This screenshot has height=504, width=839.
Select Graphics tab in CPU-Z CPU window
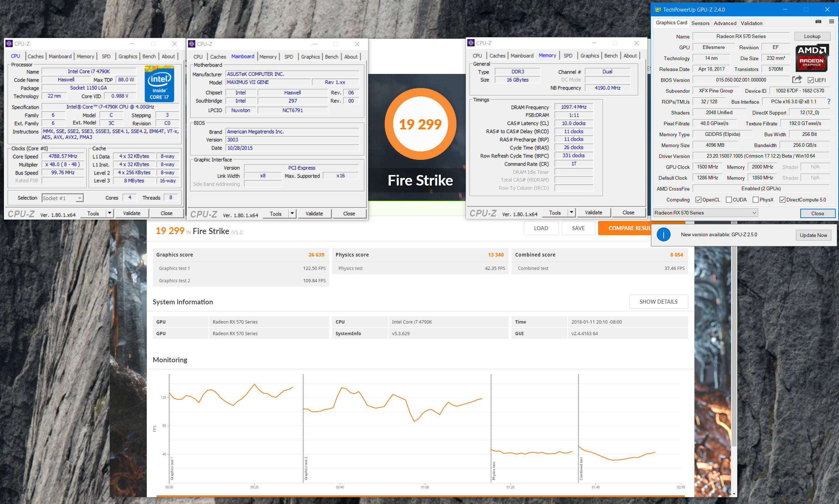tap(128, 57)
